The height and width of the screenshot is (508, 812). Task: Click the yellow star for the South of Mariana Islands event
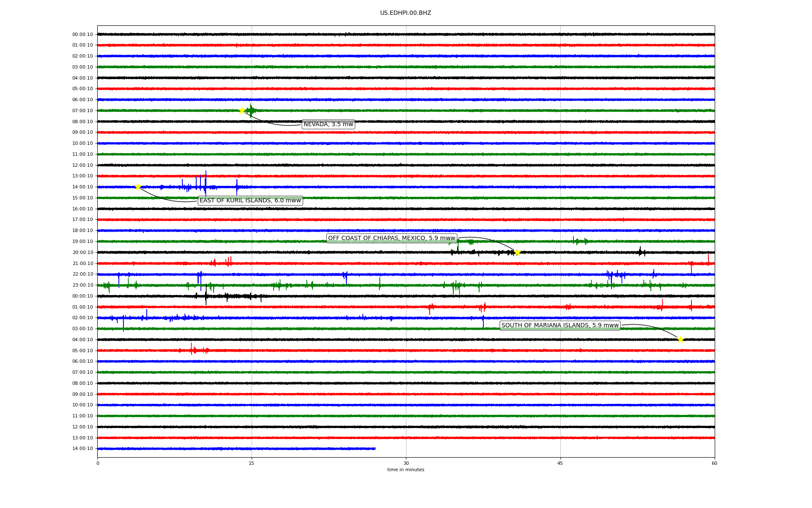[680, 340]
